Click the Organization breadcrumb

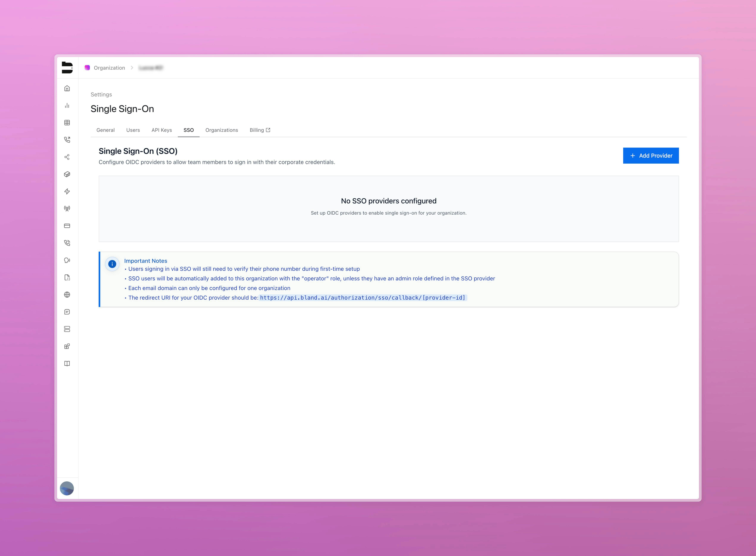pos(109,68)
